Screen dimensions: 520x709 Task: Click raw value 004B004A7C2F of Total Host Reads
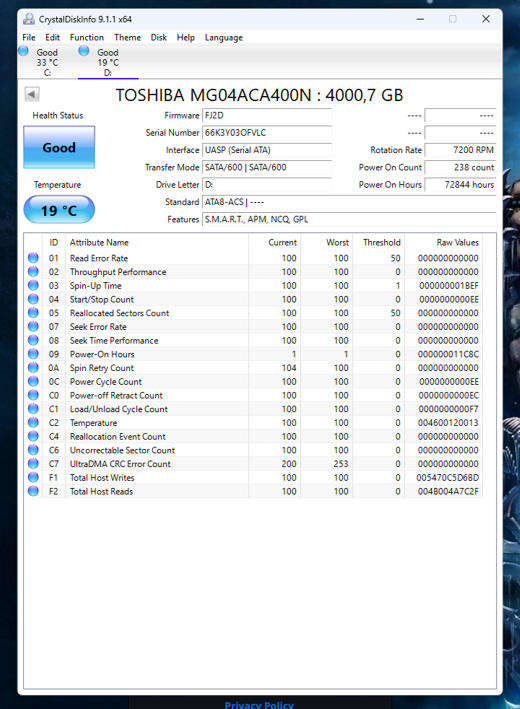(448, 491)
